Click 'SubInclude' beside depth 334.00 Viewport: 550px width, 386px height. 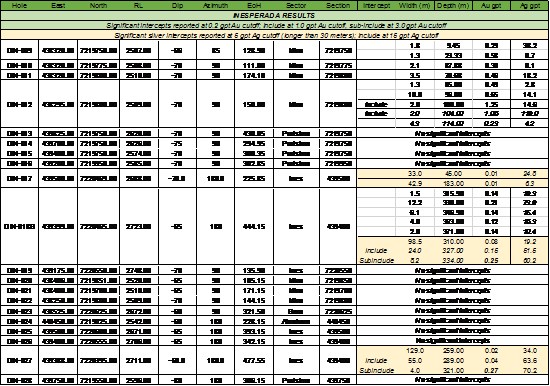[x=376, y=260]
